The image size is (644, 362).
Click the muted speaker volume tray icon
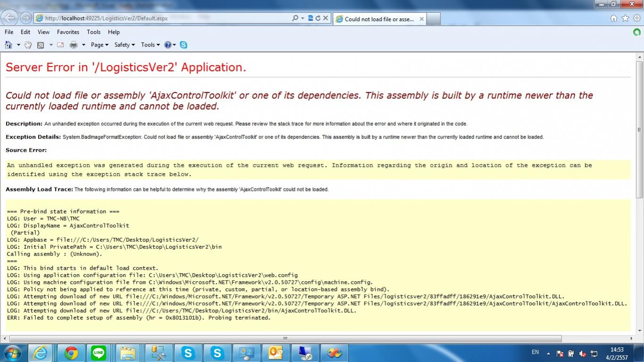[x=583, y=354]
